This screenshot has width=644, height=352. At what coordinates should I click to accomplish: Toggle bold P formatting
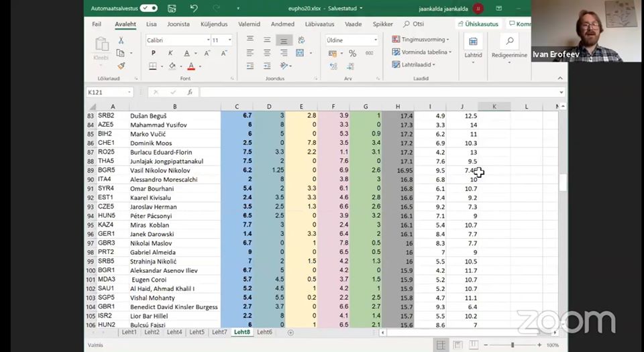click(x=154, y=53)
